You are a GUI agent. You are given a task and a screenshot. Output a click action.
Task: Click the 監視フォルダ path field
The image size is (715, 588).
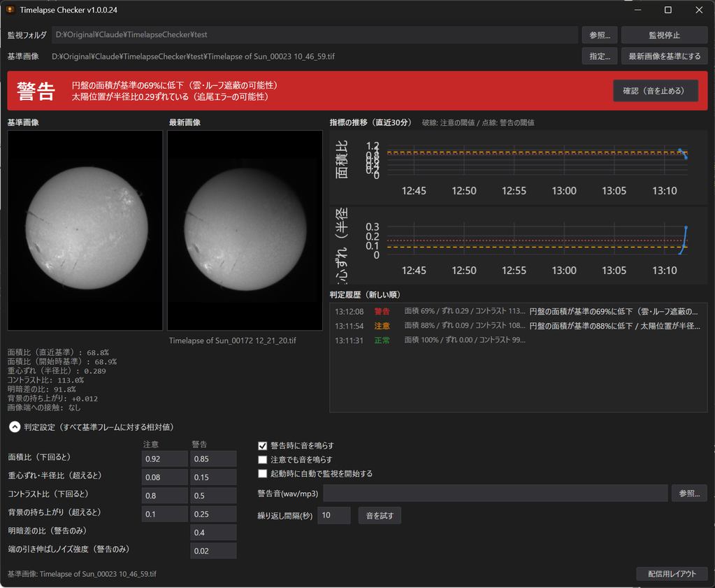coord(315,35)
